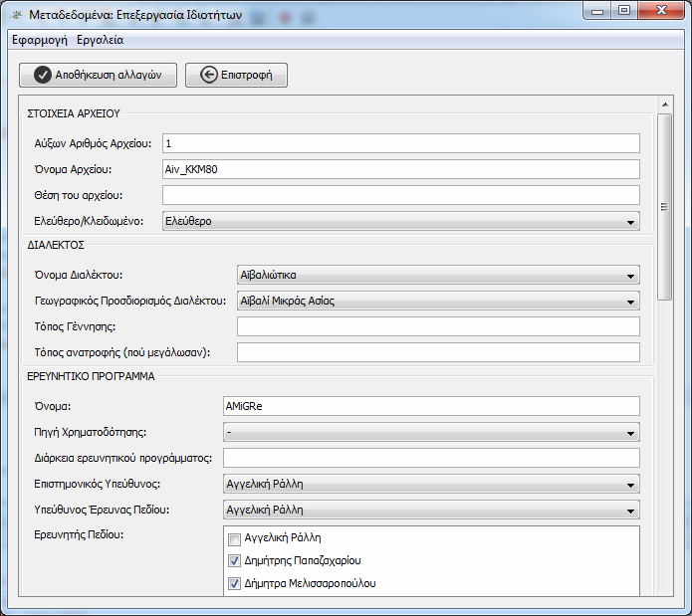Click the vertical scrollbar thumb
Viewport: 692px width, 616px height.
tap(665, 207)
